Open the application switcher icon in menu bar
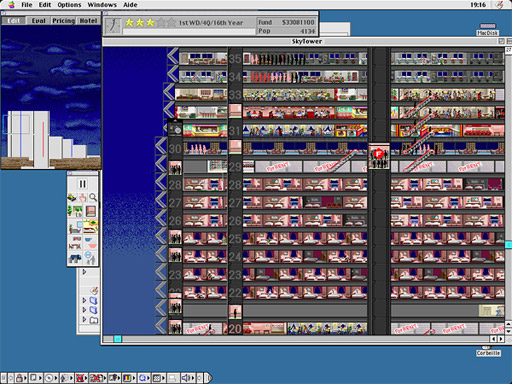Viewport: 512px width, 384px height. pyautogui.click(x=500, y=5)
